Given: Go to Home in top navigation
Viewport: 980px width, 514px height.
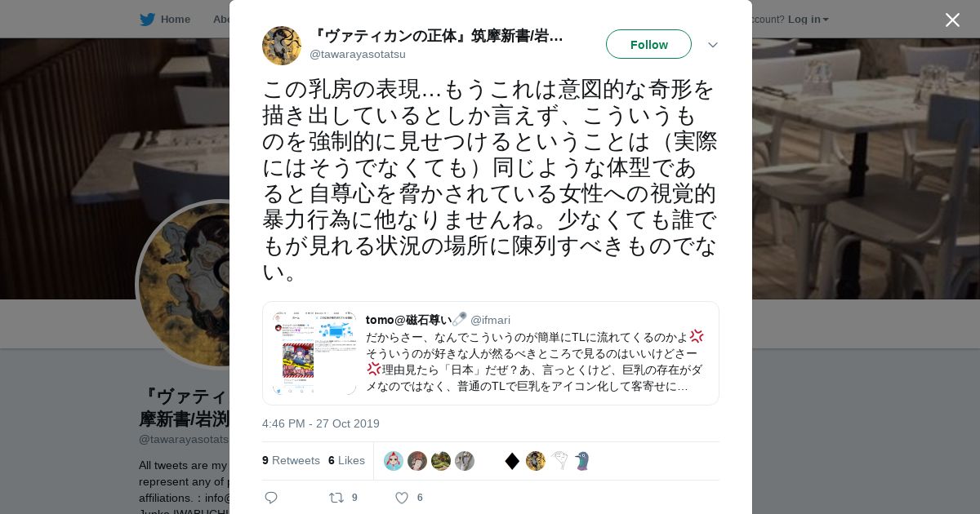Looking at the screenshot, I should [x=176, y=20].
